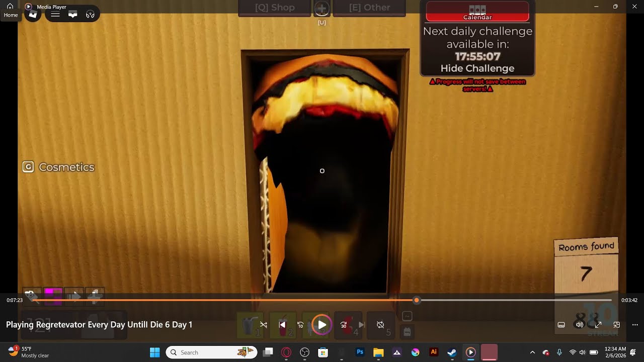Go to the previous track
644x362 pixels.
click(x=282, y=325)
